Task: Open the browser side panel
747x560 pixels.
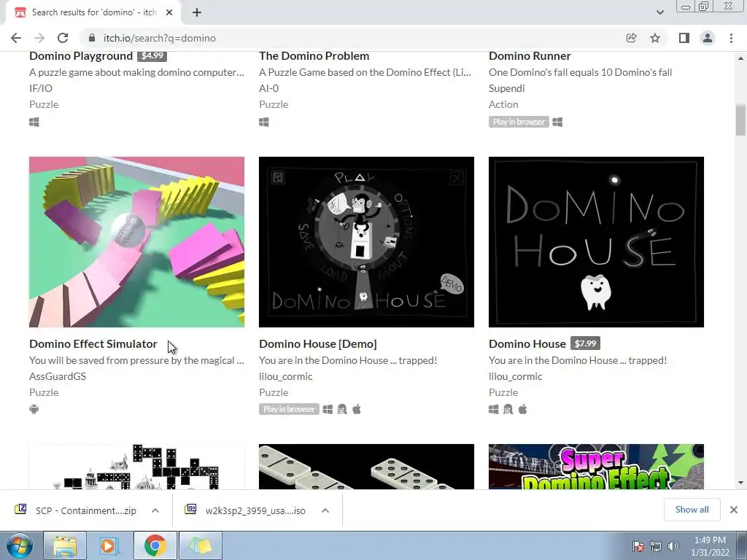Action: tap(684, 38)
